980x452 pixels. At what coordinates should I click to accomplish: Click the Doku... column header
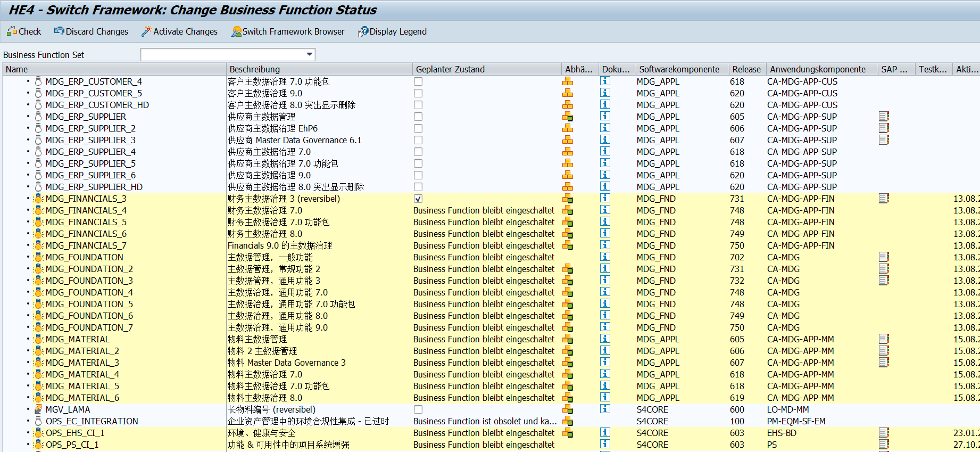[617, 69]
